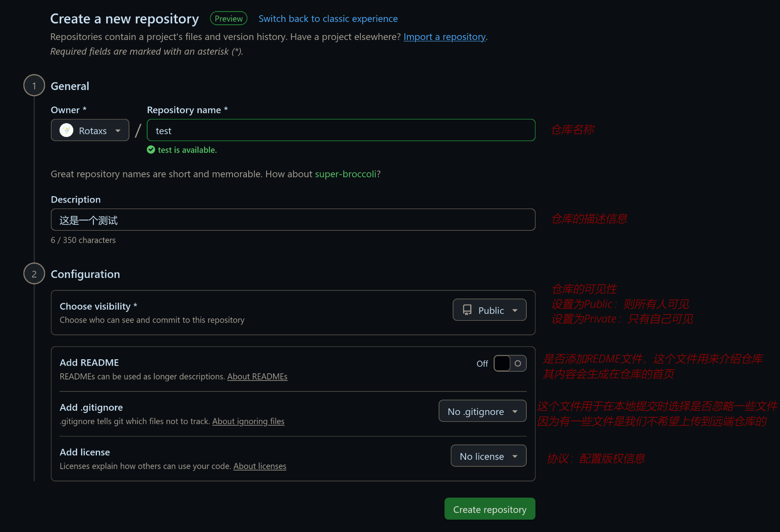Click the green availability checkmark icon
The width and height of the screenshot is (780, 532).
(x=151, y=150)
